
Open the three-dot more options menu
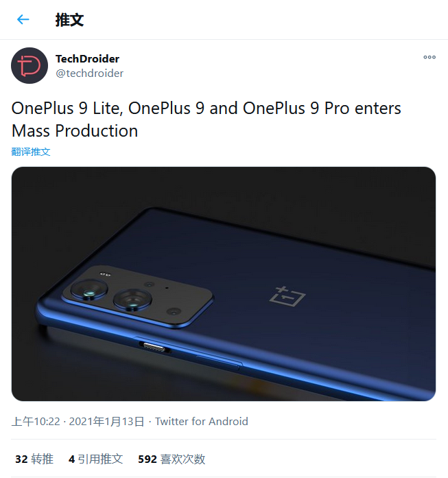tap(429, 58)
